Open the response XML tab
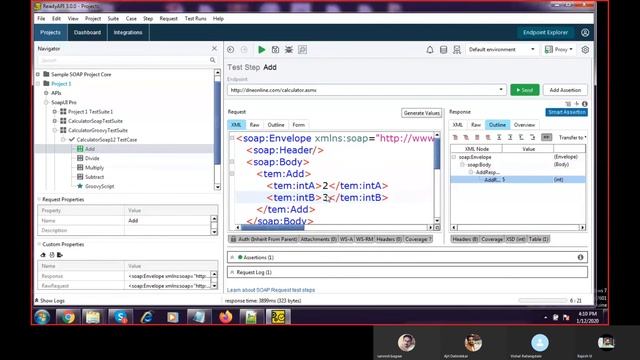The width and height of the screenshot is (640, 360). tap(458, 125)
